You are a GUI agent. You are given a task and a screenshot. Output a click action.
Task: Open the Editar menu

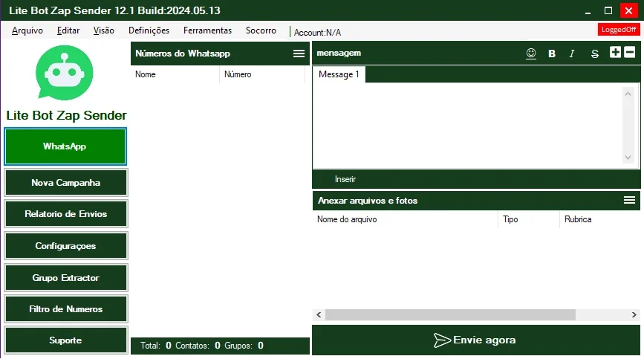click(68, 30)
